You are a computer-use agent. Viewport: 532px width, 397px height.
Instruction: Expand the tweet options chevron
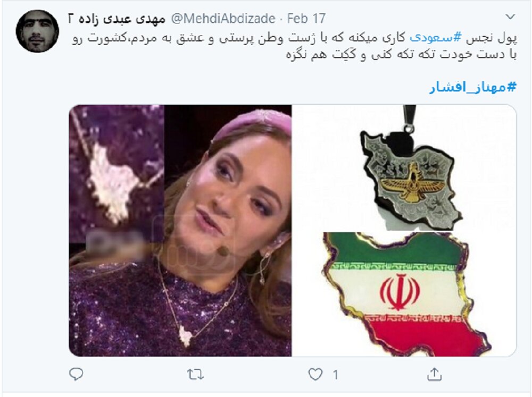[510, 16]
